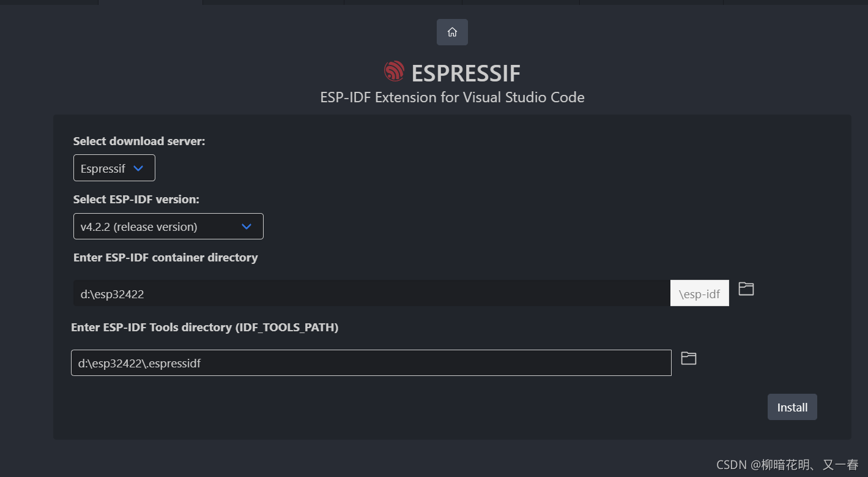This screenshot has height=477, width=868.
Task: Open the Espressif download server dropdown
Action: click(x=114, y=168)
